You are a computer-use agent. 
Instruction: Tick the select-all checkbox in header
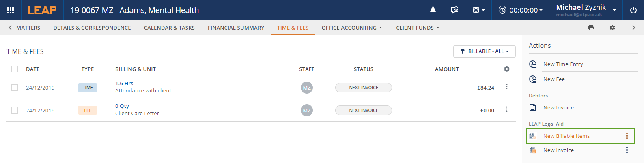pos(15,69)
